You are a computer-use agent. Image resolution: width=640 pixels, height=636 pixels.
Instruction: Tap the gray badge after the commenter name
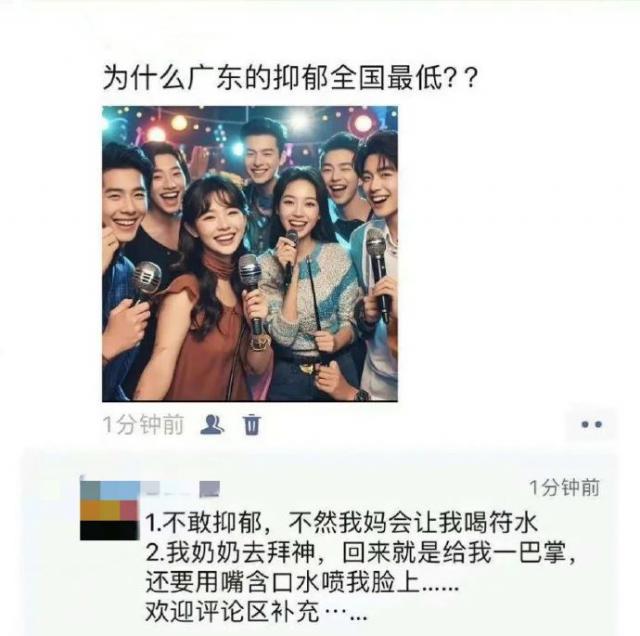pyautogui.click(x=210, y=489)
